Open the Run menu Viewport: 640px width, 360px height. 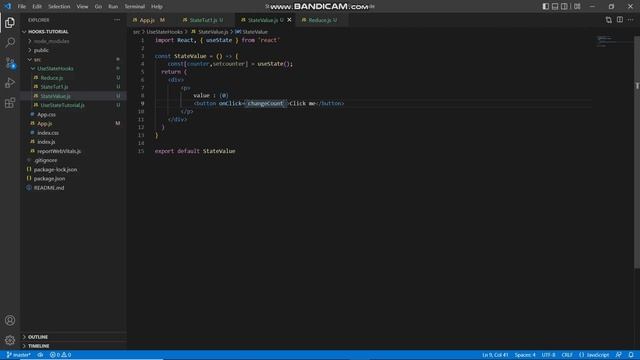pos(113,7)
